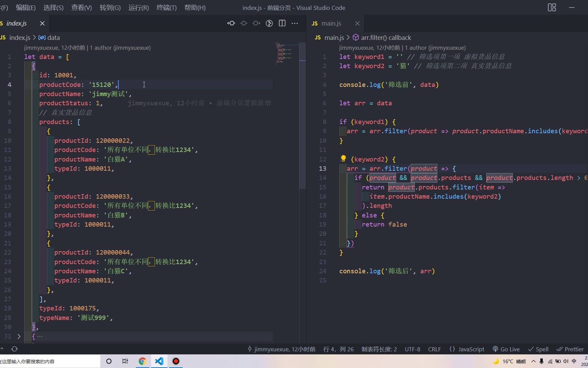
Task: Click the volume speaker tray icon
Action: click(x=566, y=361)
